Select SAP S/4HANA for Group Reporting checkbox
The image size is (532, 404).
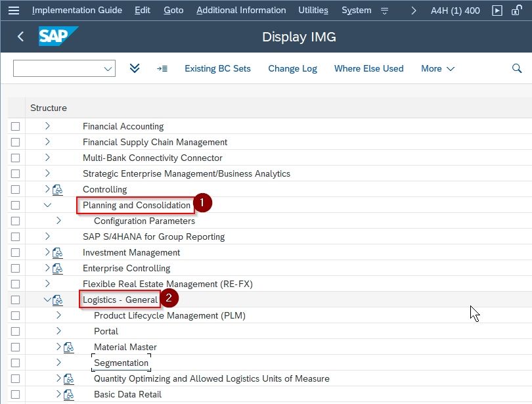(15, 236)
